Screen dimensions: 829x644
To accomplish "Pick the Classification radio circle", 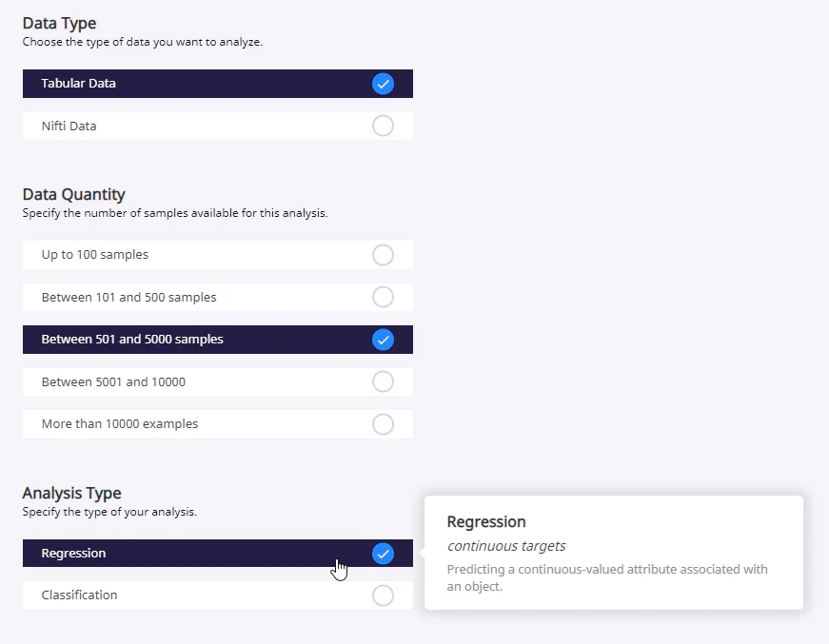I will [x=383, y=595].
